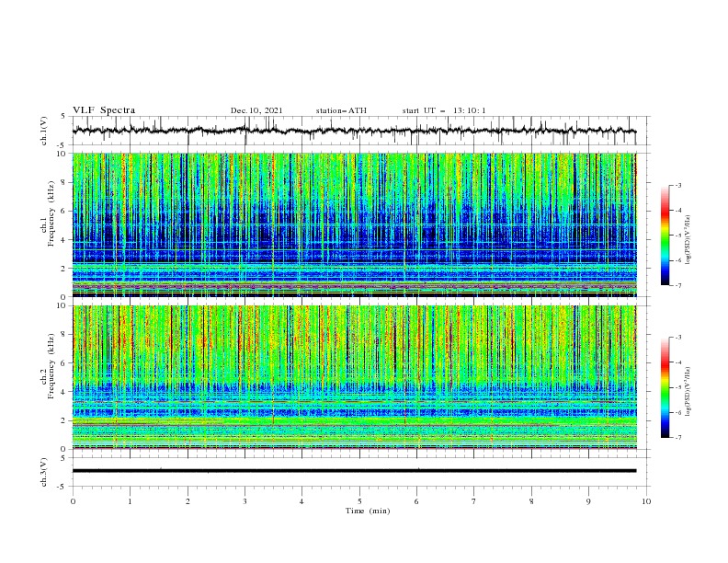Click the "VLF Spectra" title text
The image size is (728, 563).
tap(104, 110)
